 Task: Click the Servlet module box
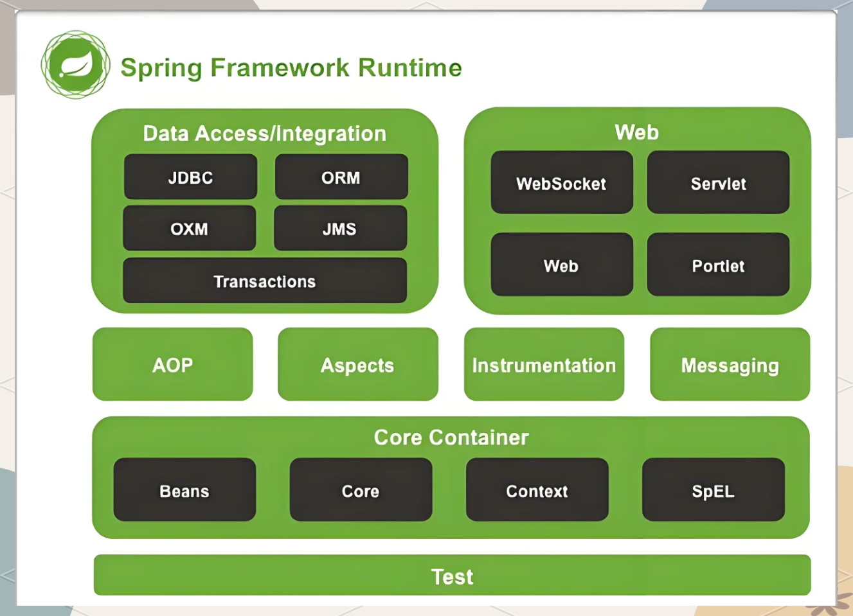pyautogui.click(x=718, y=182)
